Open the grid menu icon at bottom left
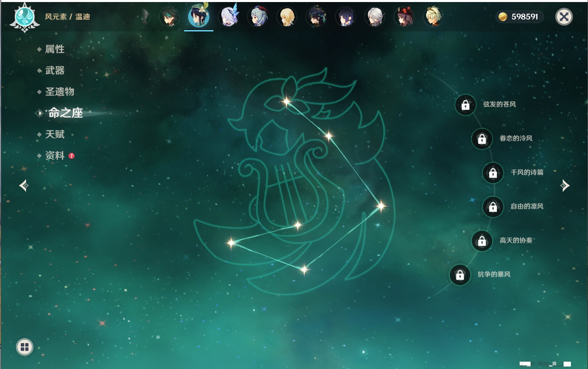588x369 pixels. coord(24,347)
